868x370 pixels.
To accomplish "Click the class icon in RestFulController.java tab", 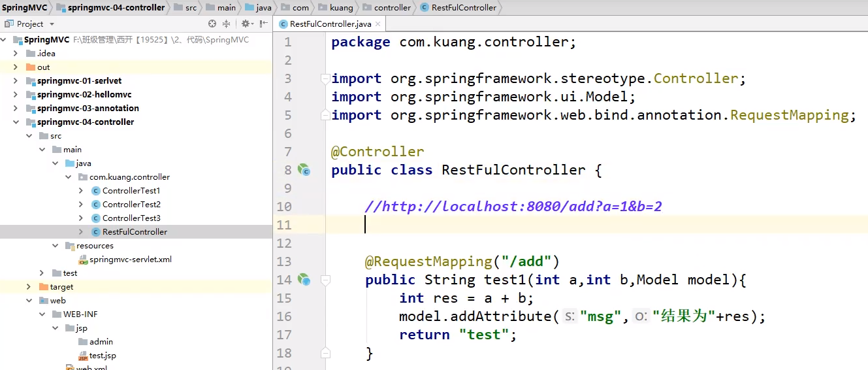I will pos(283,24).
